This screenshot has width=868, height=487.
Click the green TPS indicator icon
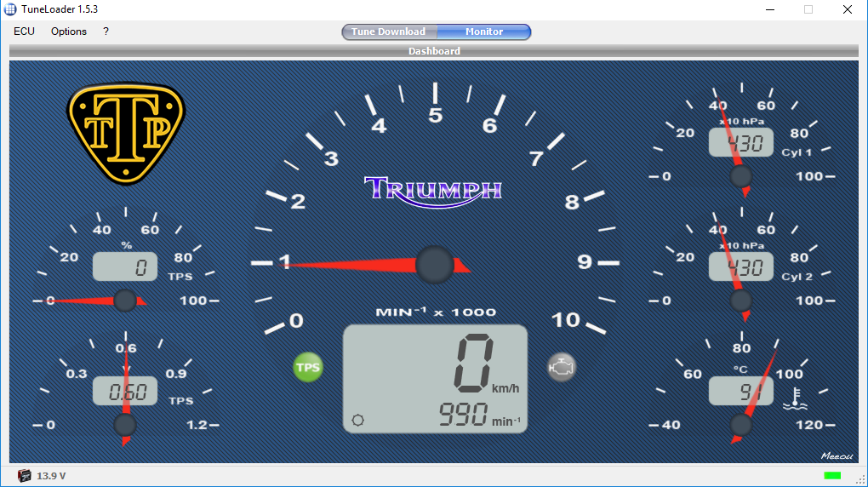coord(308,368)
